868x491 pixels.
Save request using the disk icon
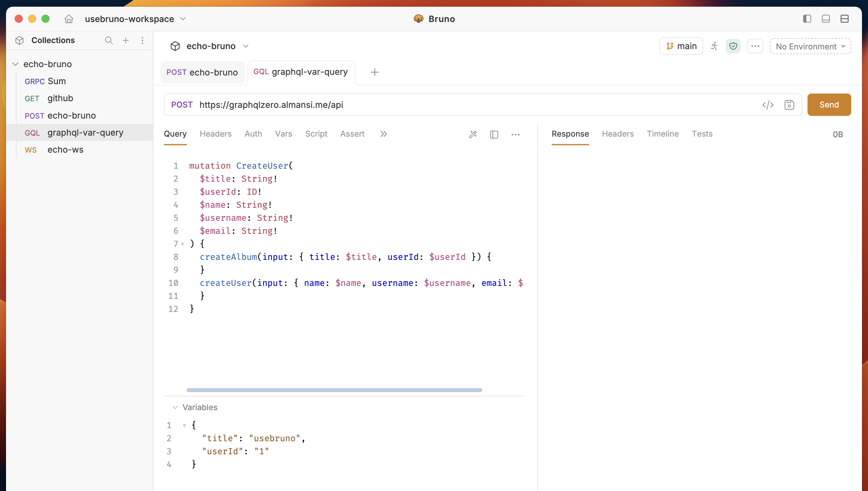[789, 105]
